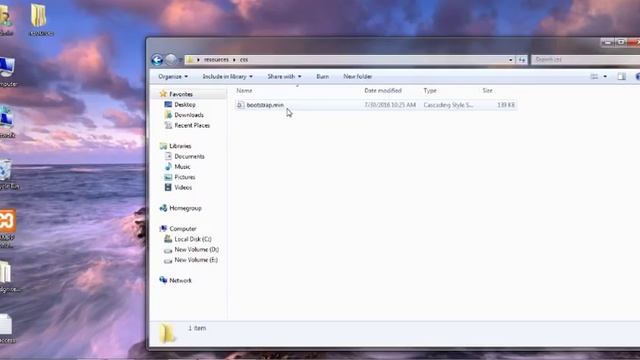Select the resources segment in address bar
This screenshot has width=640, height=360.
point(216,60)
